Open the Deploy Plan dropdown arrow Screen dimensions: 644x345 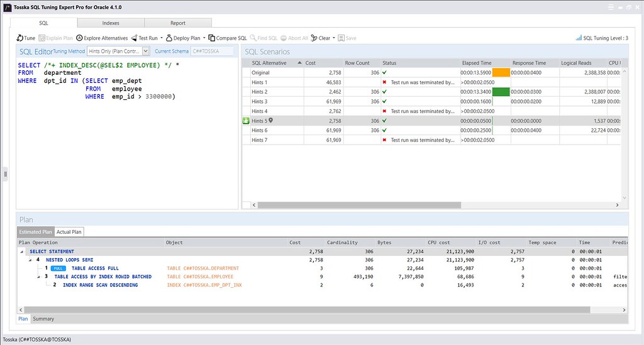pyautogui.click(x=204, y=38)
